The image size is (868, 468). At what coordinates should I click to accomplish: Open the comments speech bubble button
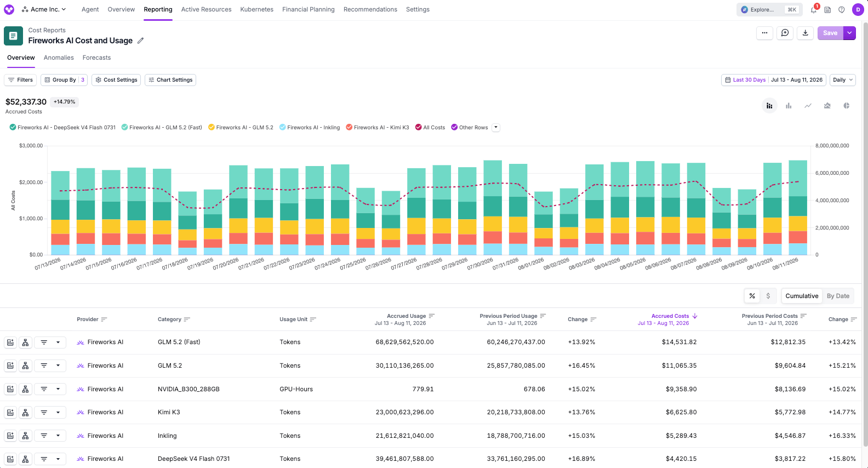(x=785, y=33)
